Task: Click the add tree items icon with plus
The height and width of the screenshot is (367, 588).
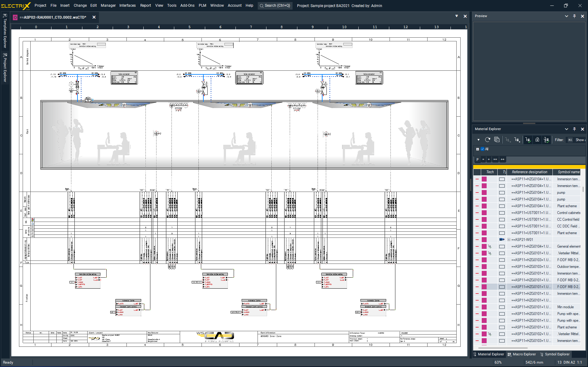Action: [x=517, y=140]
